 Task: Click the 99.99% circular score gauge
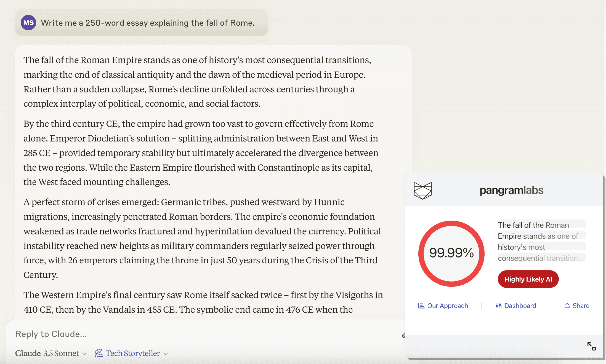pyautogui.click(x=451, y=253)
